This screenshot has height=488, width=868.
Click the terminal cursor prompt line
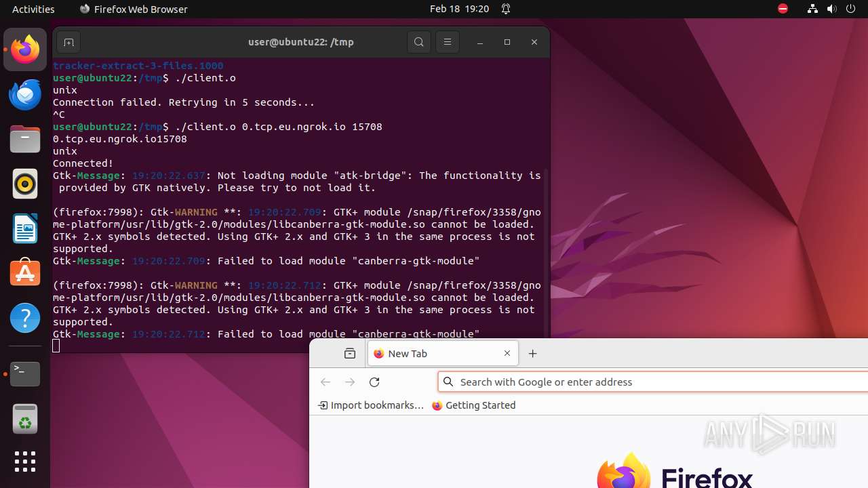[56, 346]
